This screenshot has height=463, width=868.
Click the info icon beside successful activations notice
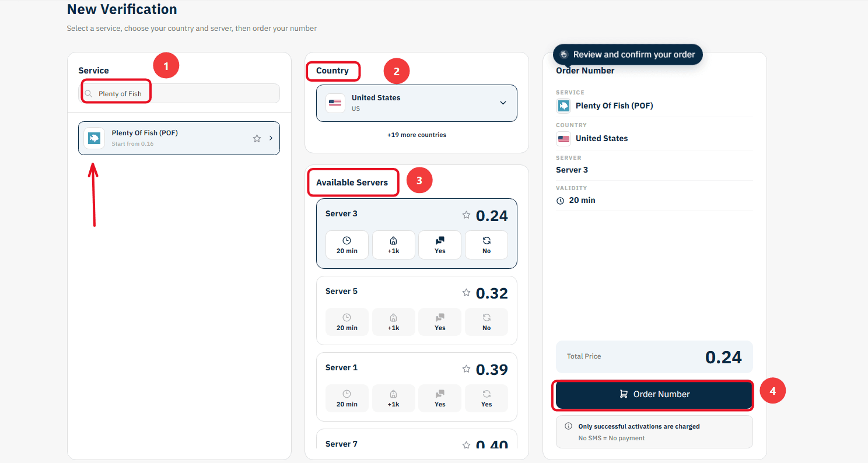click(x=569, y=426)
